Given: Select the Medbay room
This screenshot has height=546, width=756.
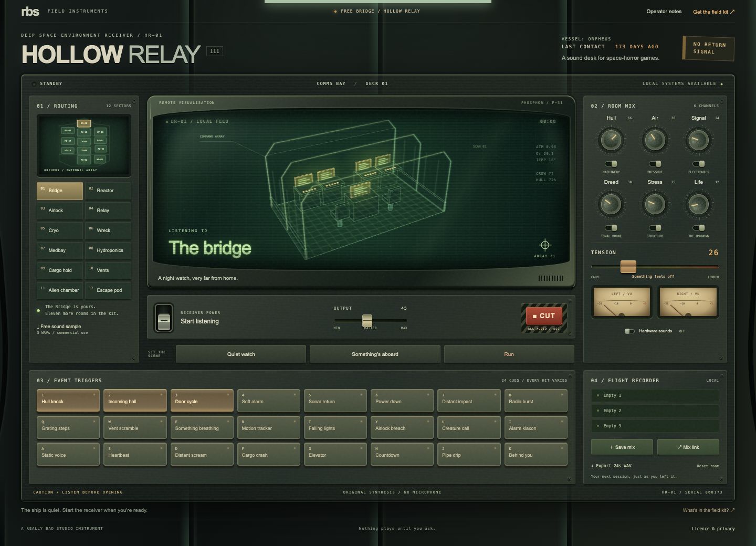Looking at the screenshot, I should click(x=60, y=250).
